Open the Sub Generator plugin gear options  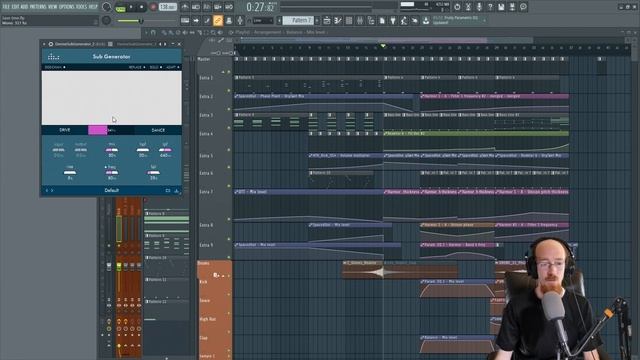click(51, 44)
